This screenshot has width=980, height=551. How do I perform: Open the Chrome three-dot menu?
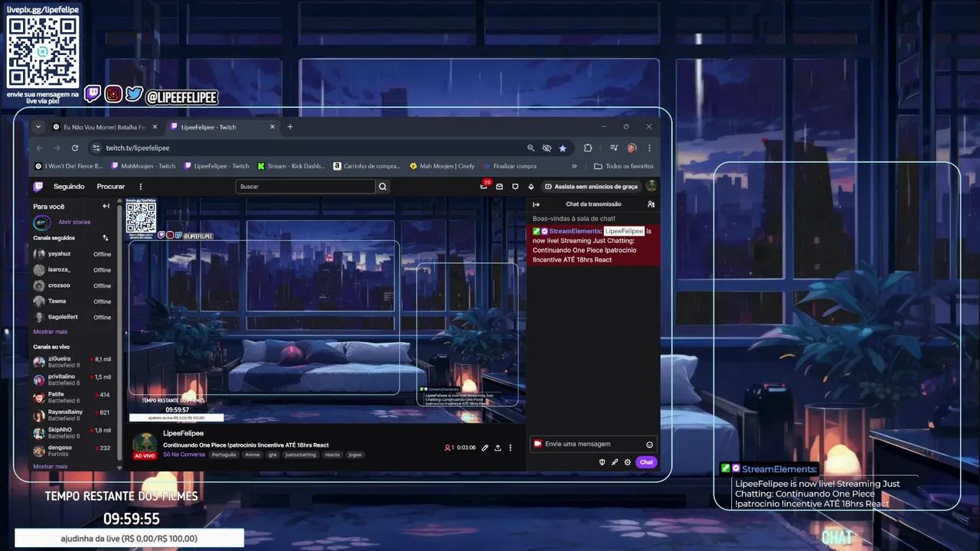649,148
